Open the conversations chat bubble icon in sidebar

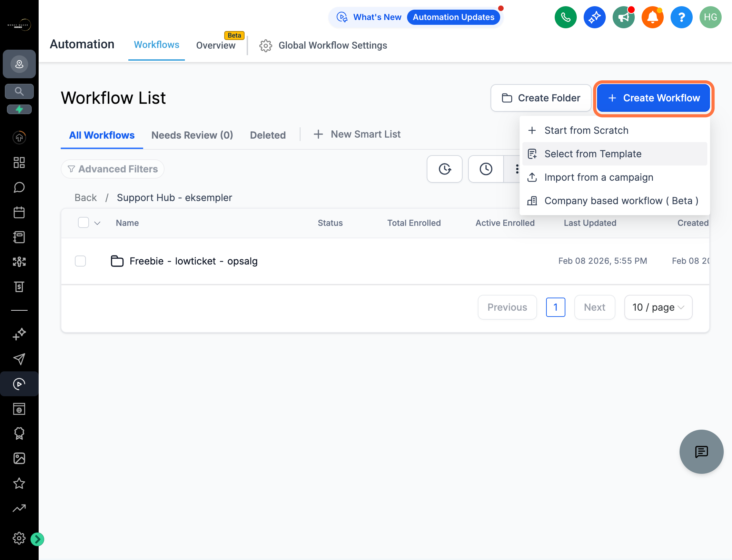[x=19, y=187]
